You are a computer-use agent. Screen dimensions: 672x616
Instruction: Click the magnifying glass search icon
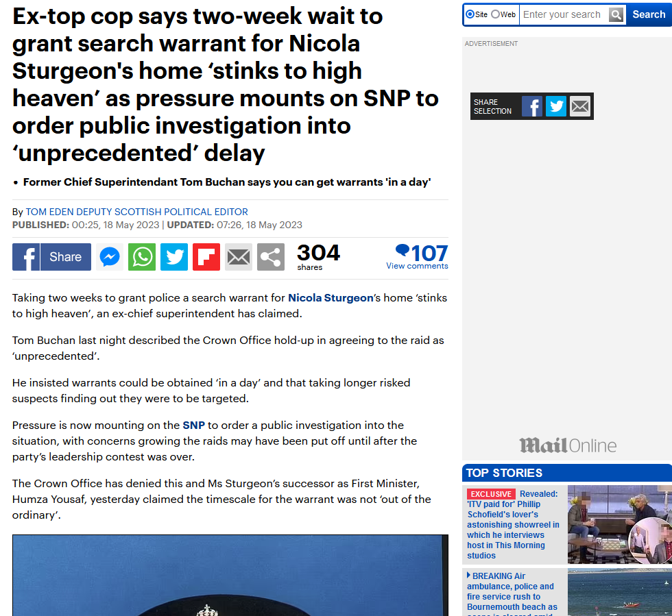click(616, 15)
